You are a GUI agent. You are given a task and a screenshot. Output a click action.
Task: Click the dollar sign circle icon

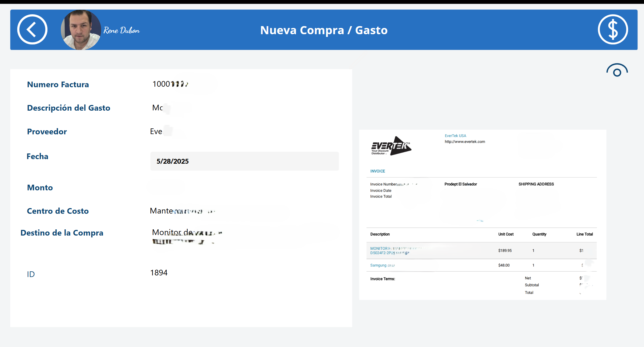point(613,30)
